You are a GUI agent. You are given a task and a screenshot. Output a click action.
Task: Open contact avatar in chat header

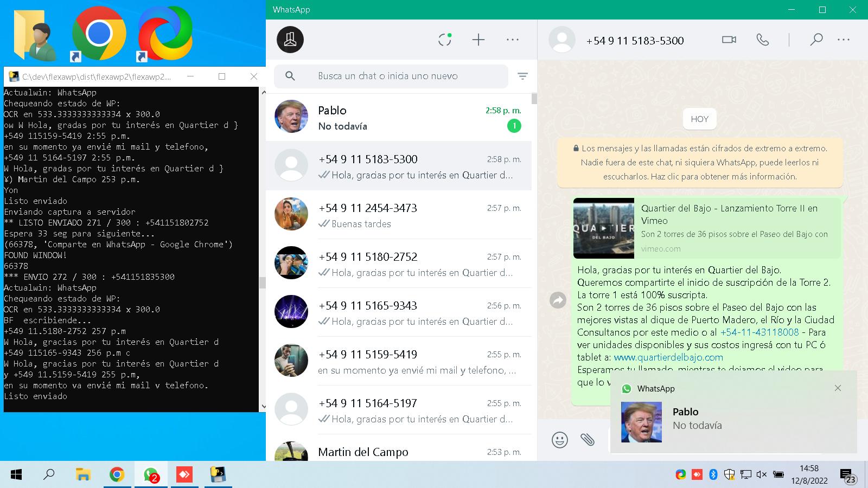coord(562,40)
